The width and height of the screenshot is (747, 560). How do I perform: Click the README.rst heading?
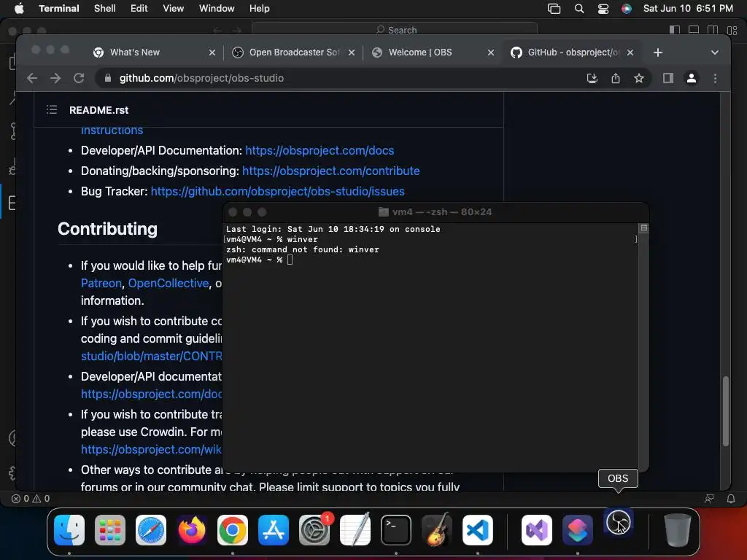(x=98, y=110)
